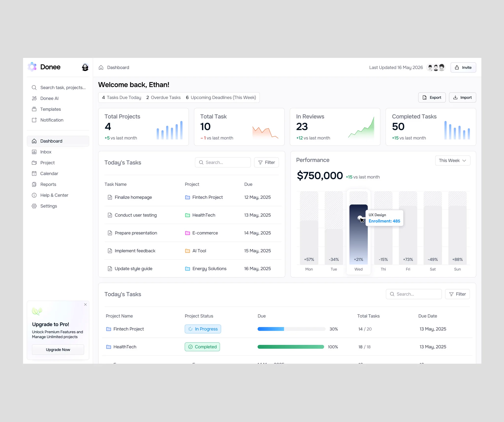Click the Total Task line chart

265,133
